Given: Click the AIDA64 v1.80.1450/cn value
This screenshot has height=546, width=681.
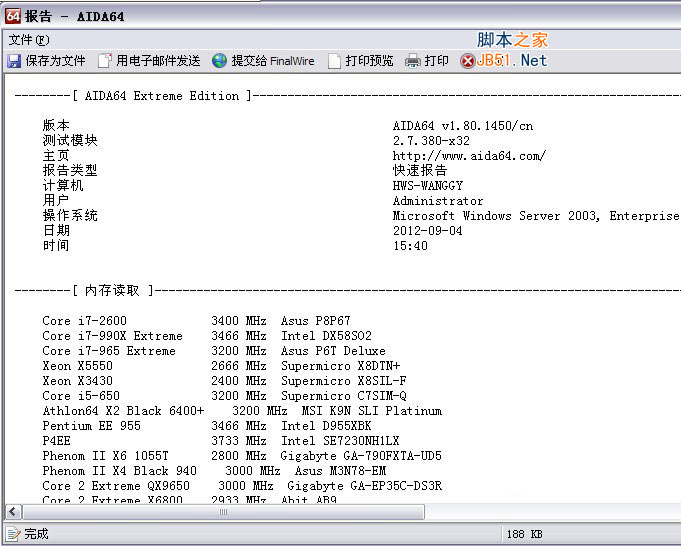Looking at the screenshot, I should tap(463, 126).
